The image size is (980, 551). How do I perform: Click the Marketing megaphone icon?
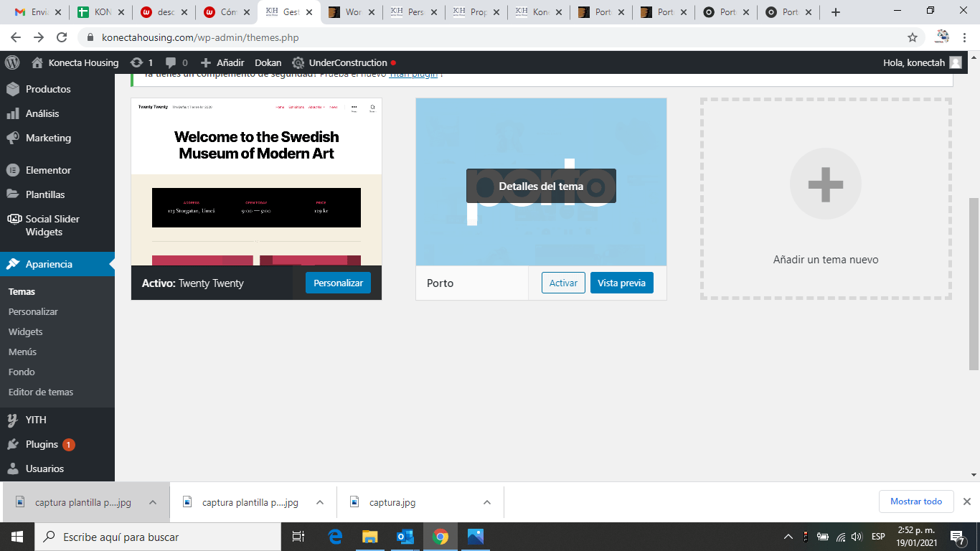pyautogui.click(x=13, y=138)
